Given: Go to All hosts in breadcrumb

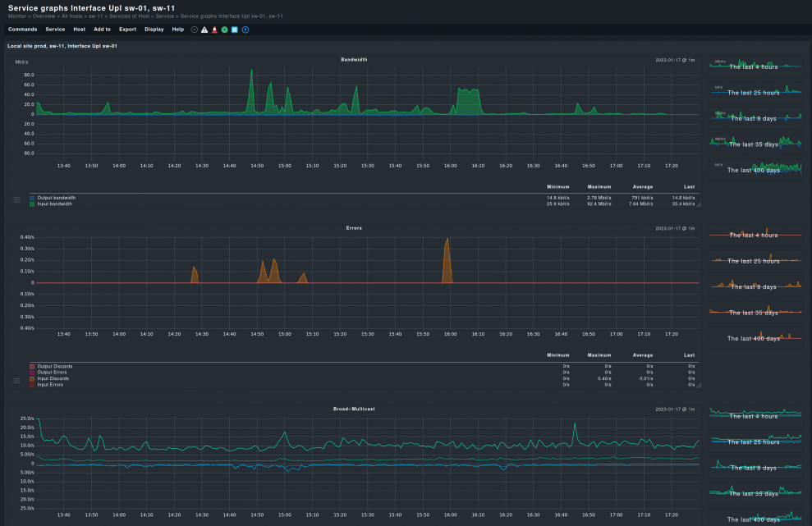Looking at the screenshot, I should click(x=73, y=16).
